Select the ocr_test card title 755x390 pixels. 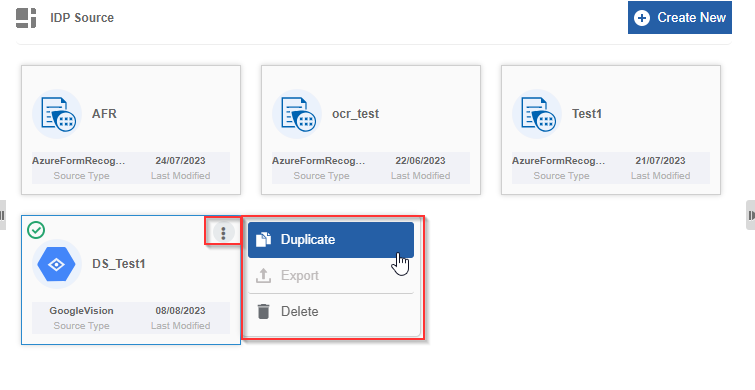[355, 114]
